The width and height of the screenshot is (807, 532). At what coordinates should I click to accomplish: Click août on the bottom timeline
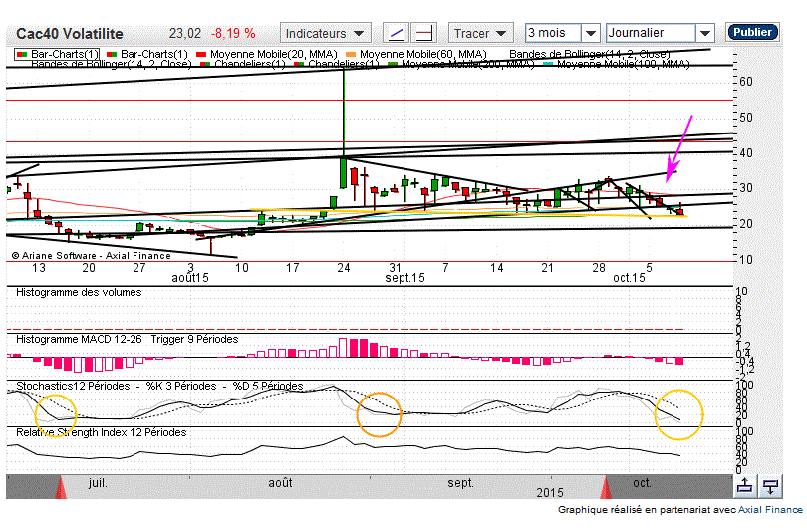click(281, 483)
